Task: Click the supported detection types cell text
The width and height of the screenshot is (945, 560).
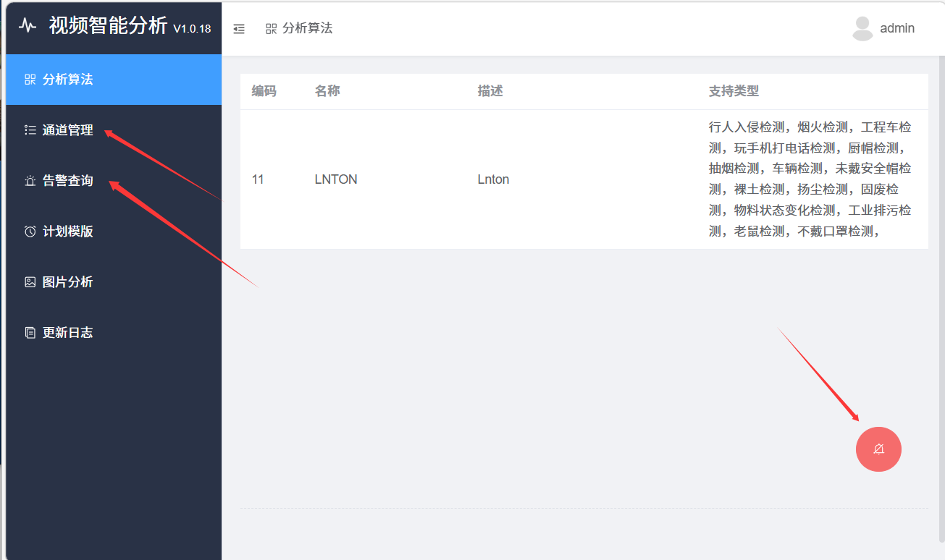Action: tap(810, 179)
